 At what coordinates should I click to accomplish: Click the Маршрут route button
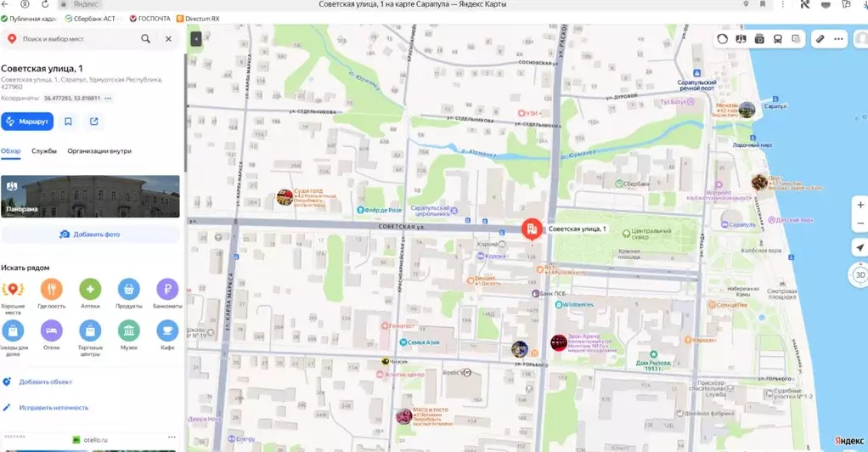point(27,121)
